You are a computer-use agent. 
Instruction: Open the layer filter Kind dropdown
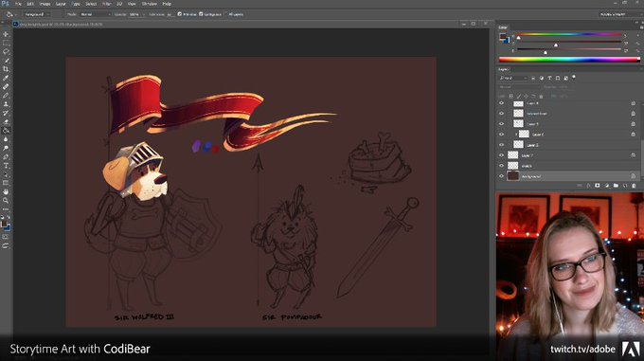point(513,78)
